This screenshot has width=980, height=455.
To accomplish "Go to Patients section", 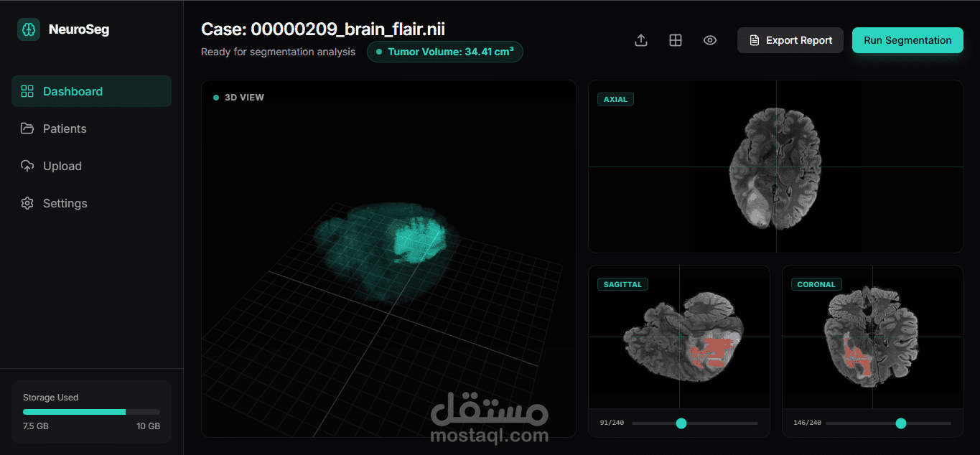I will 91,128.
